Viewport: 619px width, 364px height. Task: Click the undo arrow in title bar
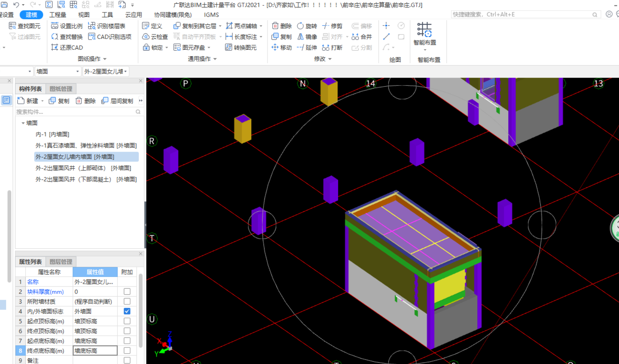pyautogui.click(x=16, y=4)
